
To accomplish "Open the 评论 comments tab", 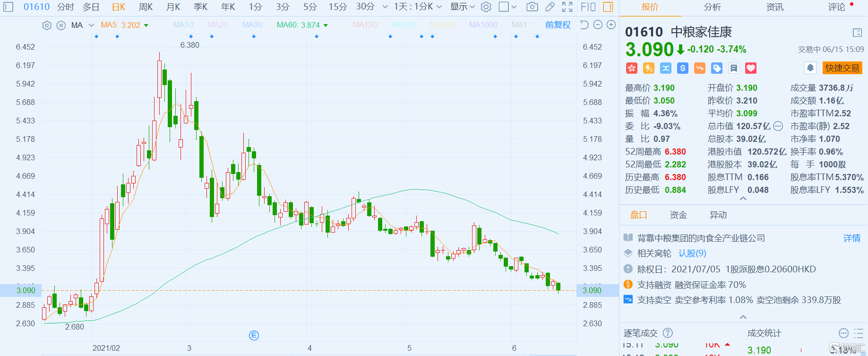I will click(837, 7).
